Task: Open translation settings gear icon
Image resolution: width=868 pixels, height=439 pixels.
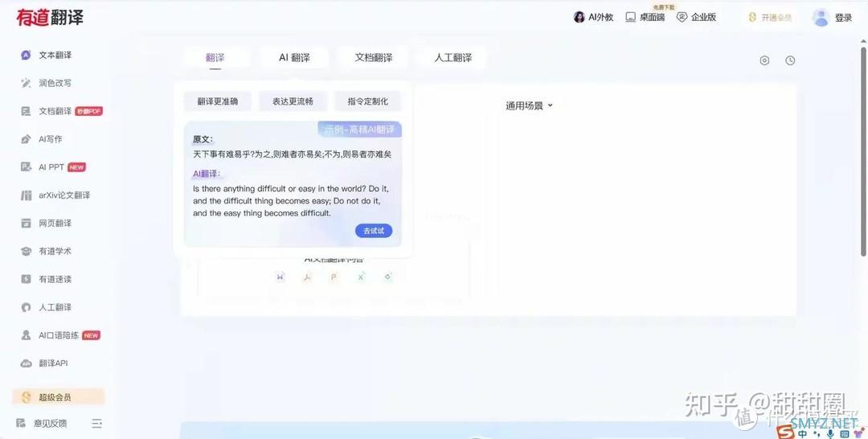Action: coord(764,60)
